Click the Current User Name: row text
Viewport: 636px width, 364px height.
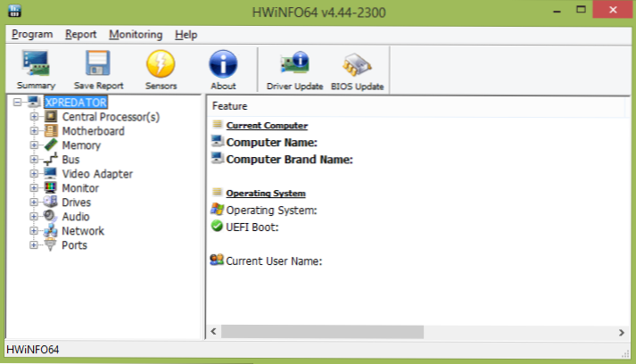[x=274, y=261]
